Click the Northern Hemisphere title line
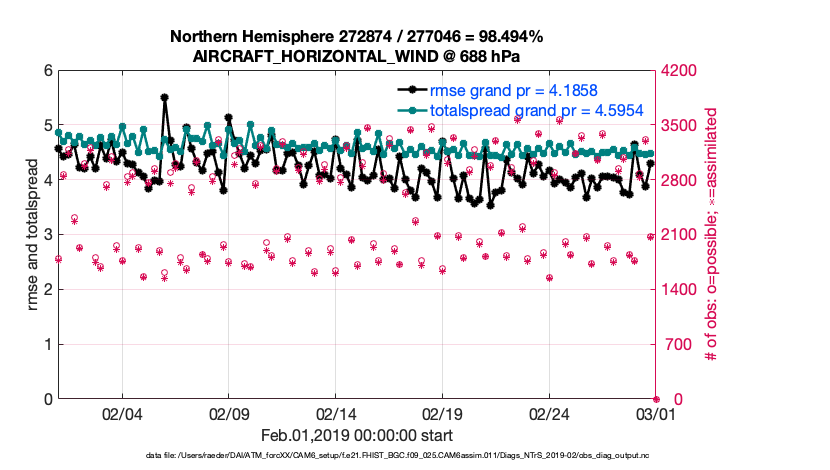 [357, 37]
